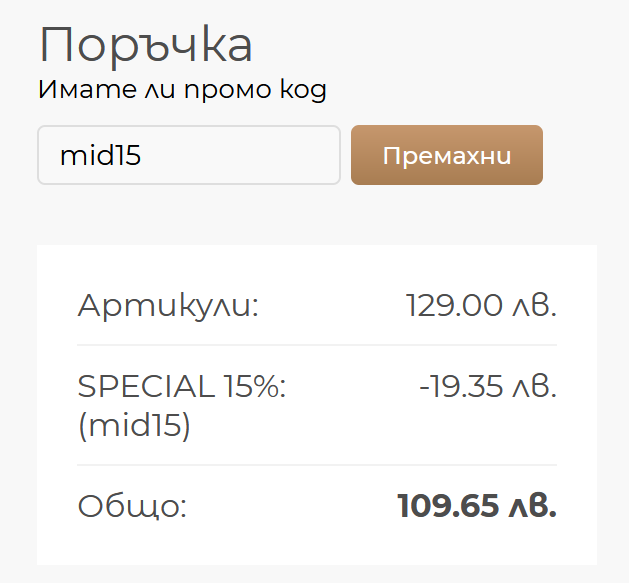The width and height of the screenshot is (629, 583).
Task: Click the Поръчка heading
Action: point(146,45)
